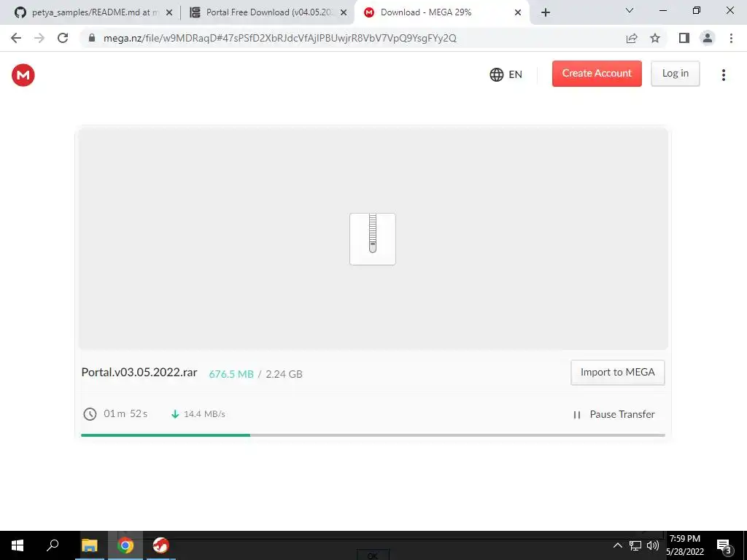
Task: Reload the current page
Action: coord(63,38)
